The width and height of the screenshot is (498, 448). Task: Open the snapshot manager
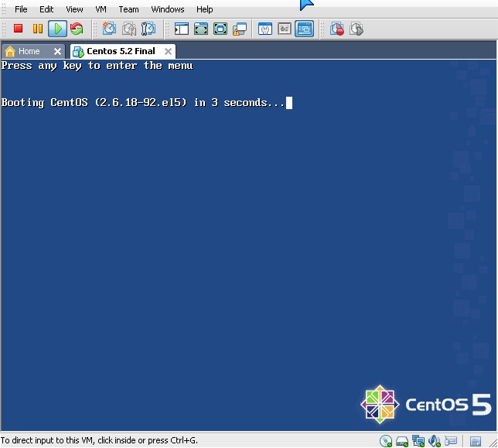[148, 29]
